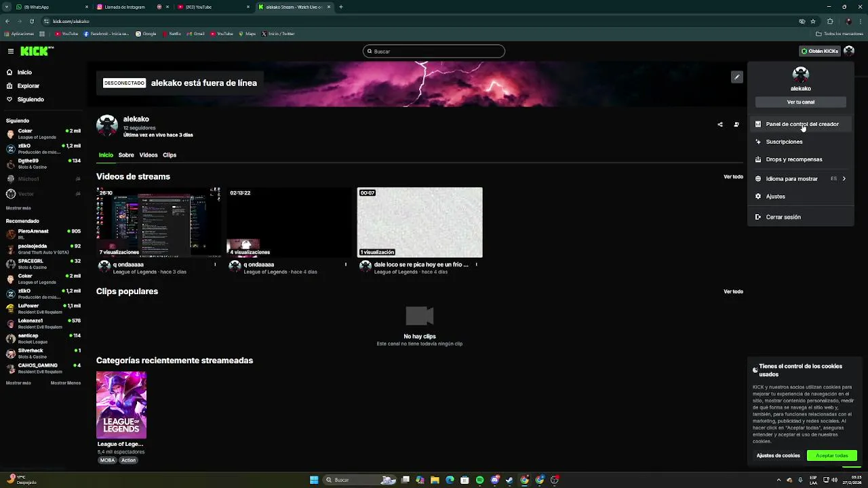Screen dimensions: 868x488
Task: Expand Mostrar más under Siguiendo
Action: [x=18, y=208]
